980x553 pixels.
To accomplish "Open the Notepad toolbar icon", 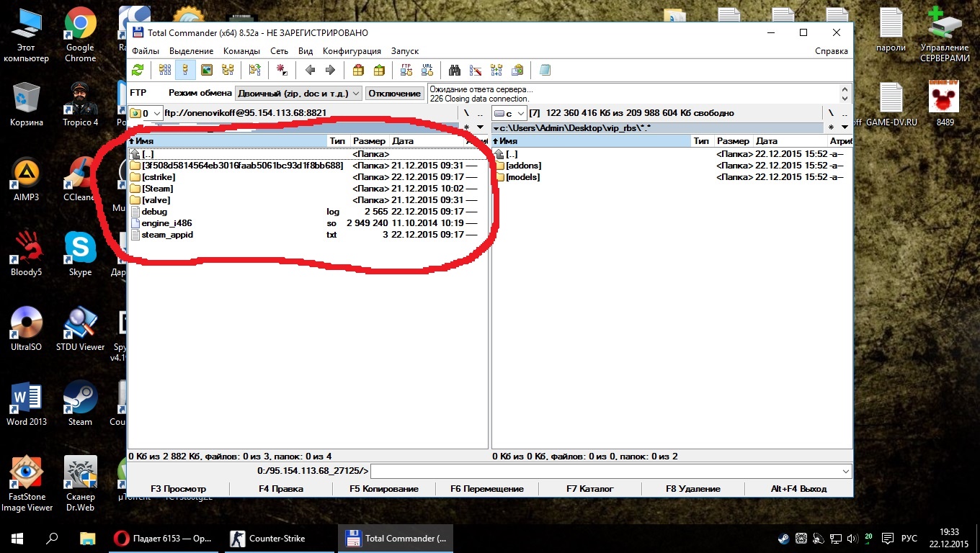I will pyautogui.click(x=545, y=70).
